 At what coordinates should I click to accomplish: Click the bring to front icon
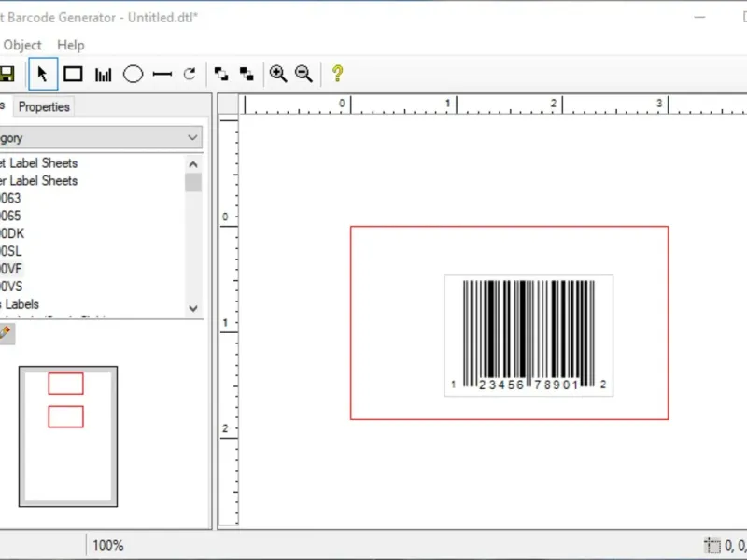click(221, 74)
